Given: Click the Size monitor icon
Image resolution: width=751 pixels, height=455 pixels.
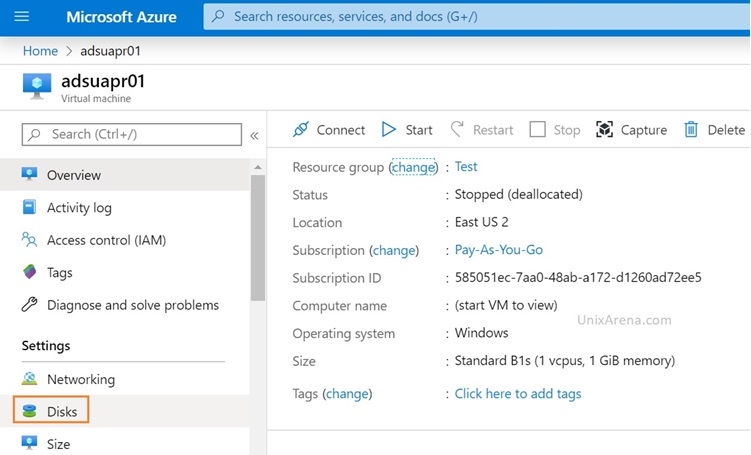Looking at the screenshot, I should 29,443.
